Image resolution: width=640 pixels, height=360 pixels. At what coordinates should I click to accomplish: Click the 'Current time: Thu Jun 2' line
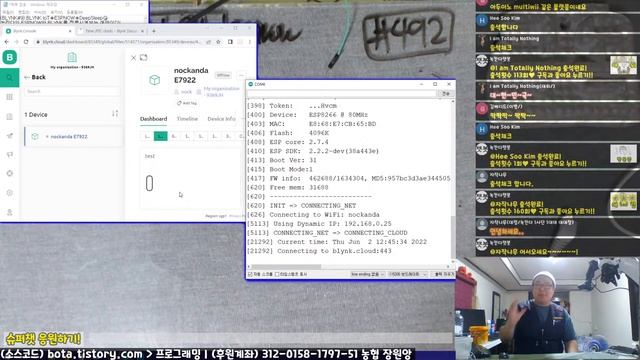point(337,242)
